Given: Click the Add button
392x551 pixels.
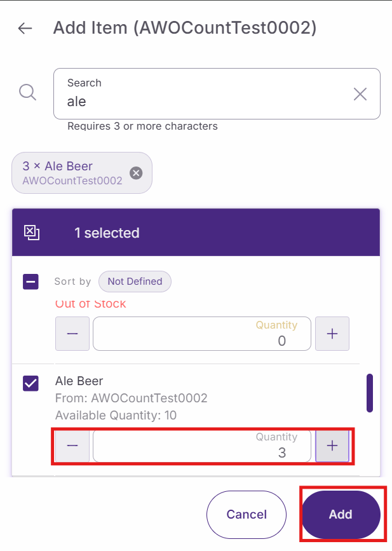Looking at the screenshot, I should pyautogui.click(x=341, y=514).
